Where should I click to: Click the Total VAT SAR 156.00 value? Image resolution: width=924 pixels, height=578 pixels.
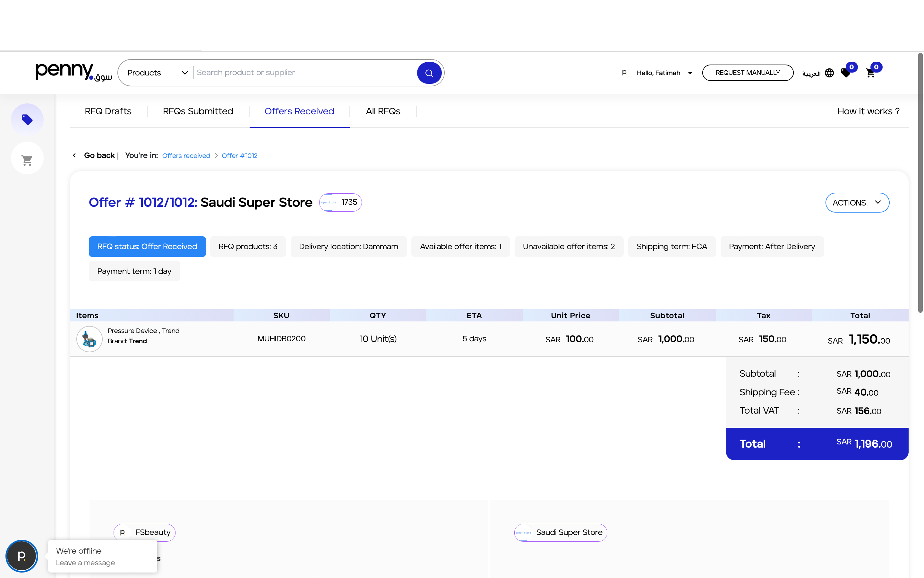(x=859, y=411)
